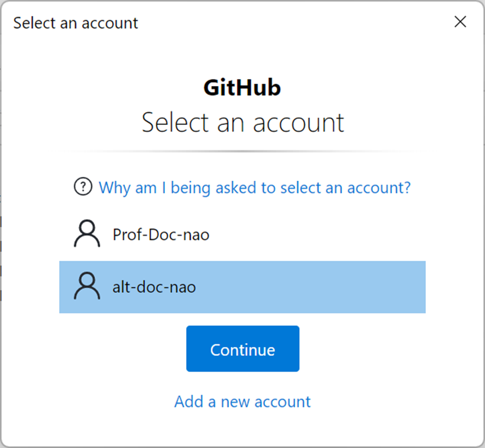This screenshot has height=448, width=485.
Task: Click the Continue button
Action: pos(243,349)
